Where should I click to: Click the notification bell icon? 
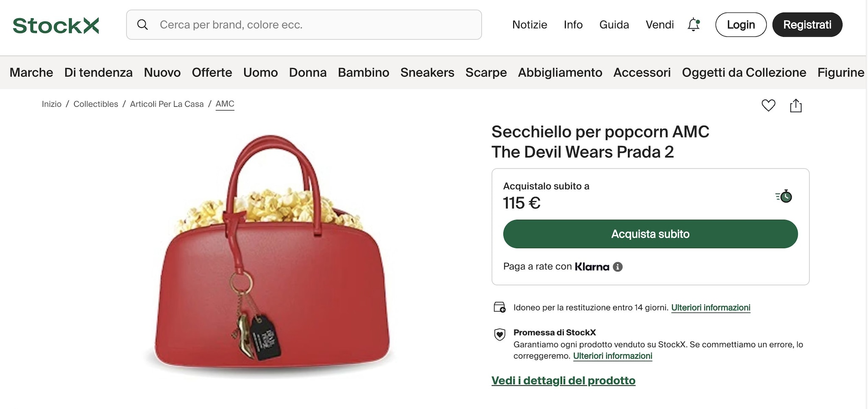693,25
